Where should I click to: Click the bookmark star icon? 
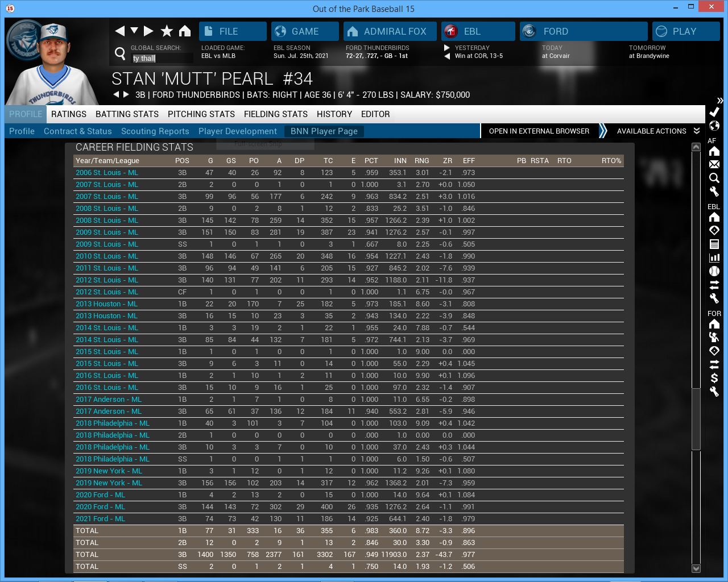167,31
